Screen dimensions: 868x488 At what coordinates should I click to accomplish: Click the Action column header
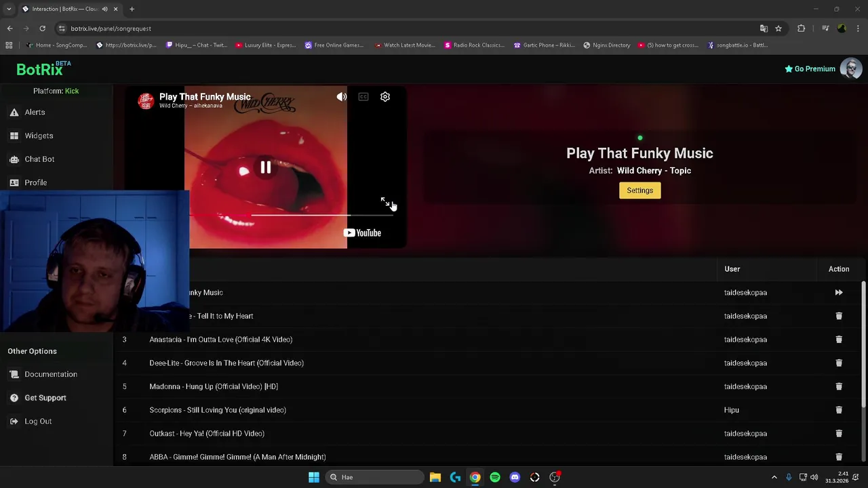[839, 269]
